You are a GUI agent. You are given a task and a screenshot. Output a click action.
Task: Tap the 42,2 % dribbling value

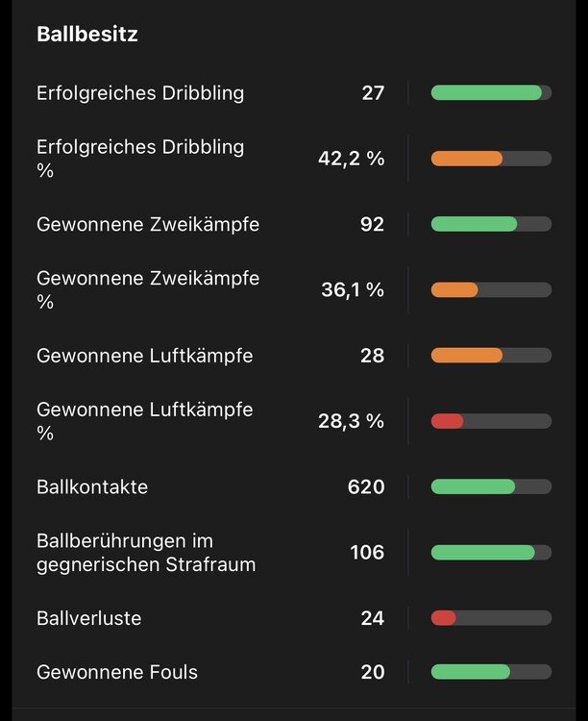pyautogui.click(x=352, y=159)
